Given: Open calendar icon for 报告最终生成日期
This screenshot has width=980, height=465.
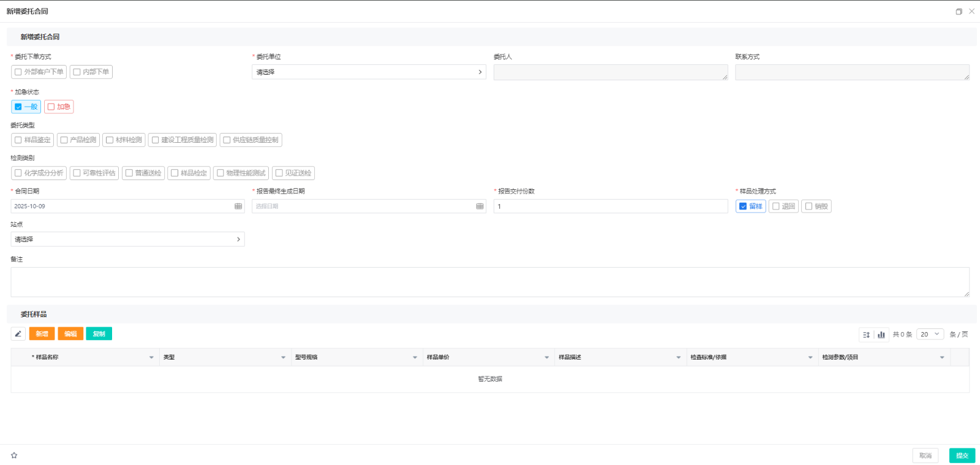Looking at the screenshot, I should [480, 206].
